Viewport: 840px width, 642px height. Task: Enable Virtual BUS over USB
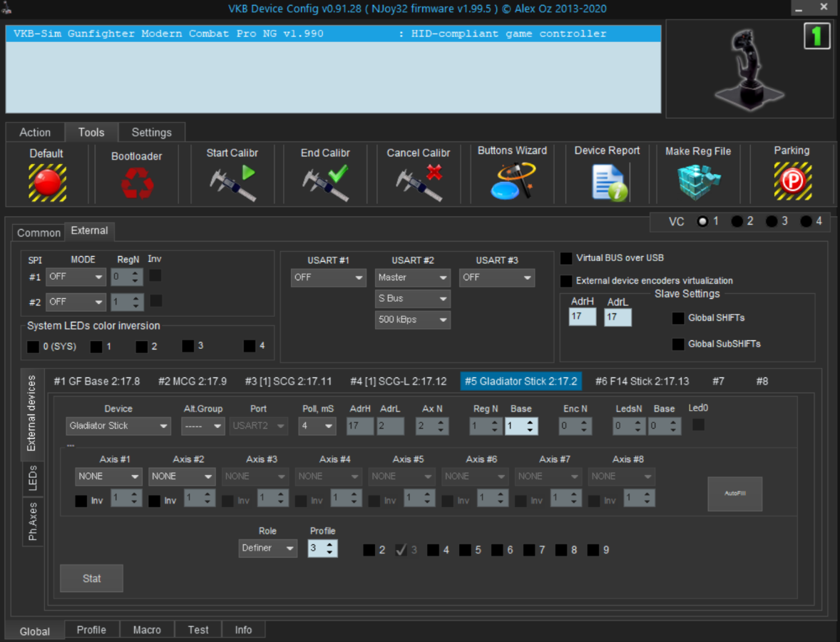[566, 258]
